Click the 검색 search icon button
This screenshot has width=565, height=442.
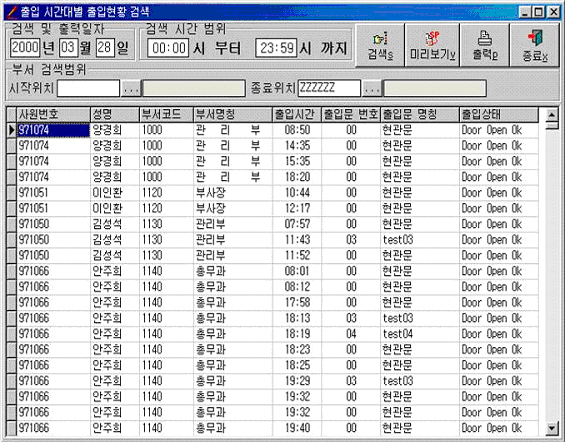(380, 45)
